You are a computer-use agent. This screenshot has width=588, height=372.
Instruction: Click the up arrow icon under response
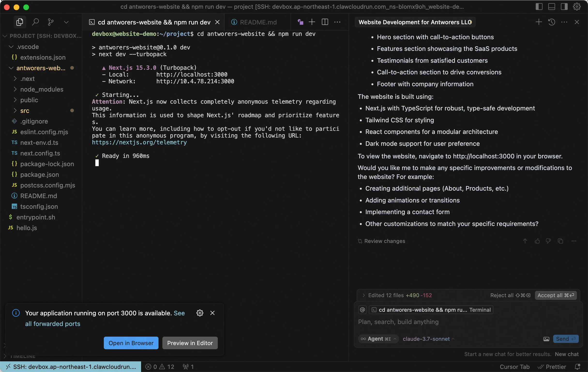click(x=525, y=241)
